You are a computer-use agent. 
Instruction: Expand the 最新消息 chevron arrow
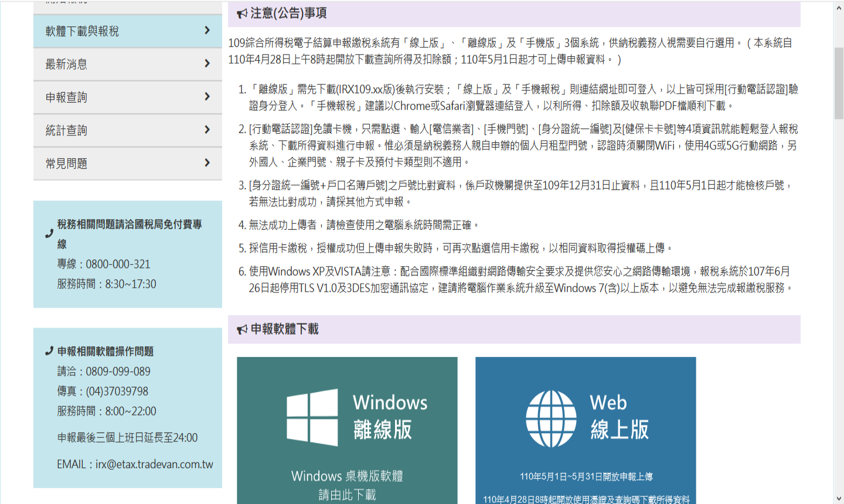tap(207, 63)
